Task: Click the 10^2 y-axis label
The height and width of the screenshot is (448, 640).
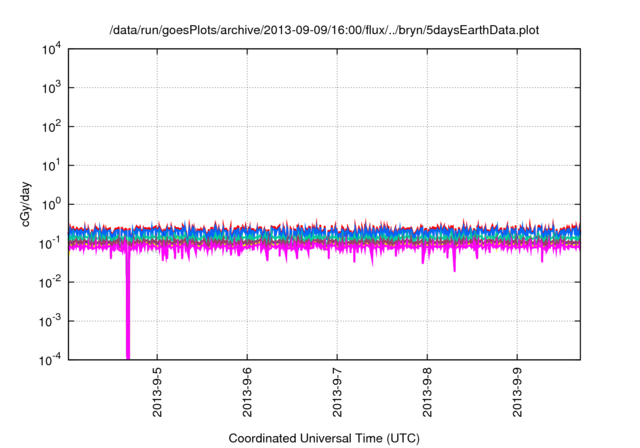Action: (51, 126)
